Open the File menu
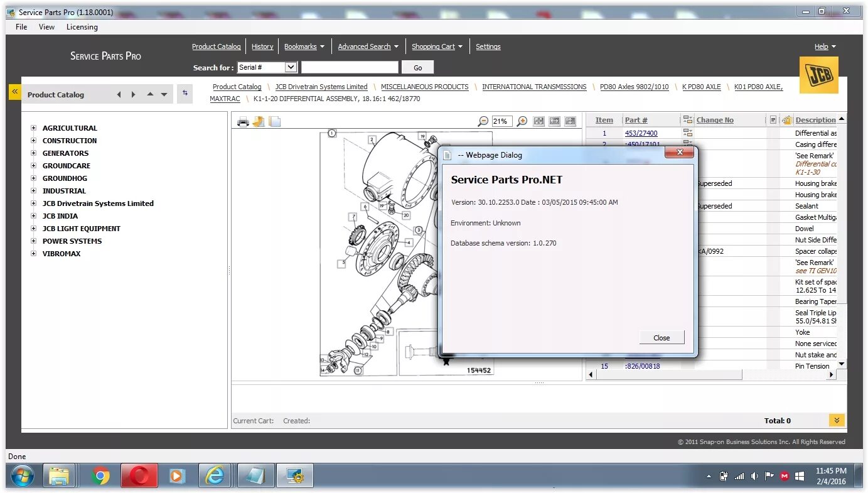The height and width of the screenshot is (493, 868). (x=21, y=27)
